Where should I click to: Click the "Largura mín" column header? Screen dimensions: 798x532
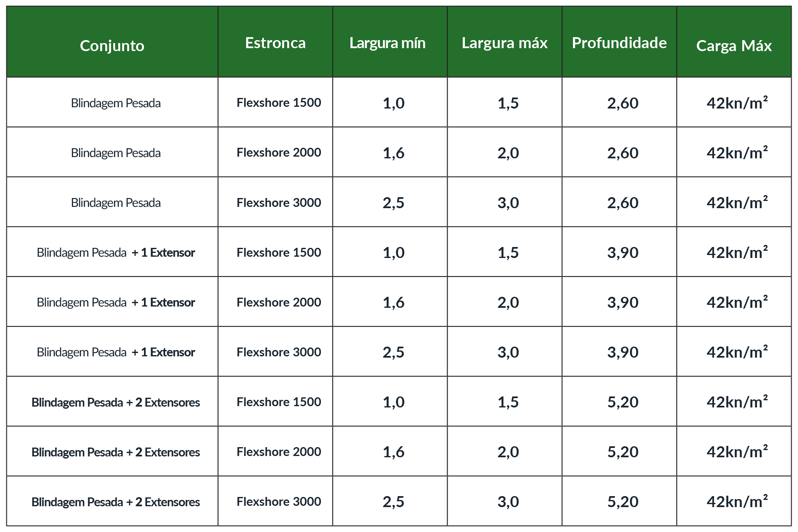coord(388,43)
